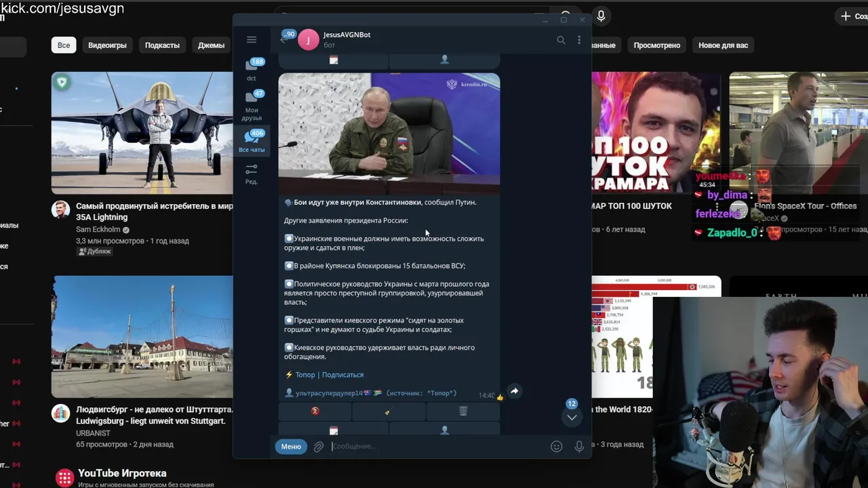This screenshot has height=488, width=868.
Task: Open the JesusAVGNBot chat title
Action: coord(347,35)
